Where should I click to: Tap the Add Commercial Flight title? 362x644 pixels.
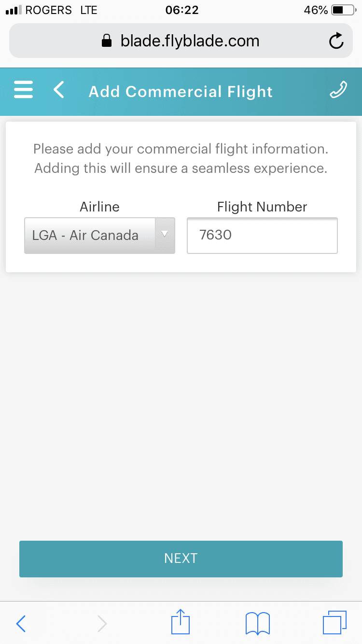point(181,91)
